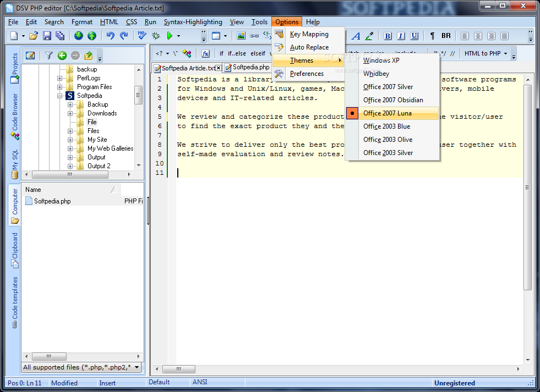Open the dropdown arrow beside the Run button

click(178, 36)
